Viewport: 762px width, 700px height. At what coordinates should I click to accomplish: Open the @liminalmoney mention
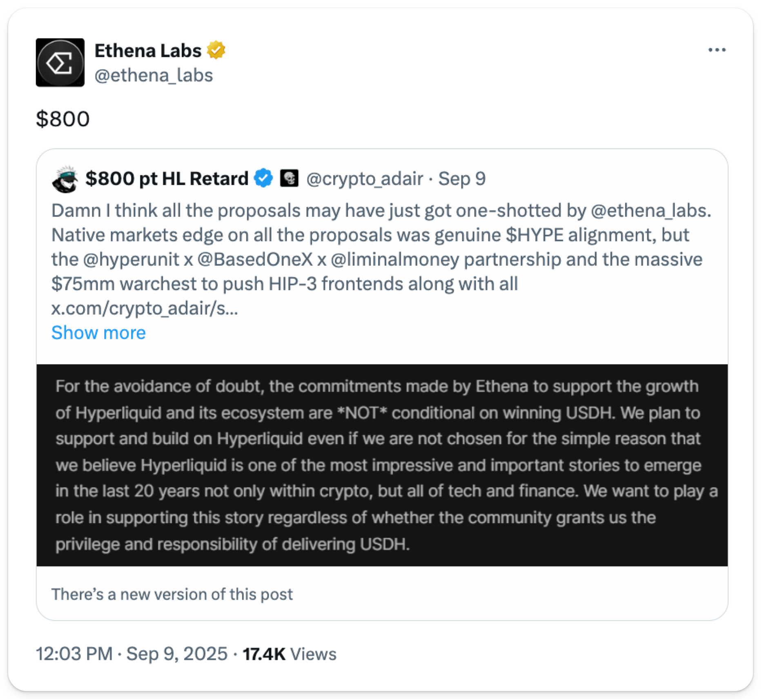click(394, 260)
